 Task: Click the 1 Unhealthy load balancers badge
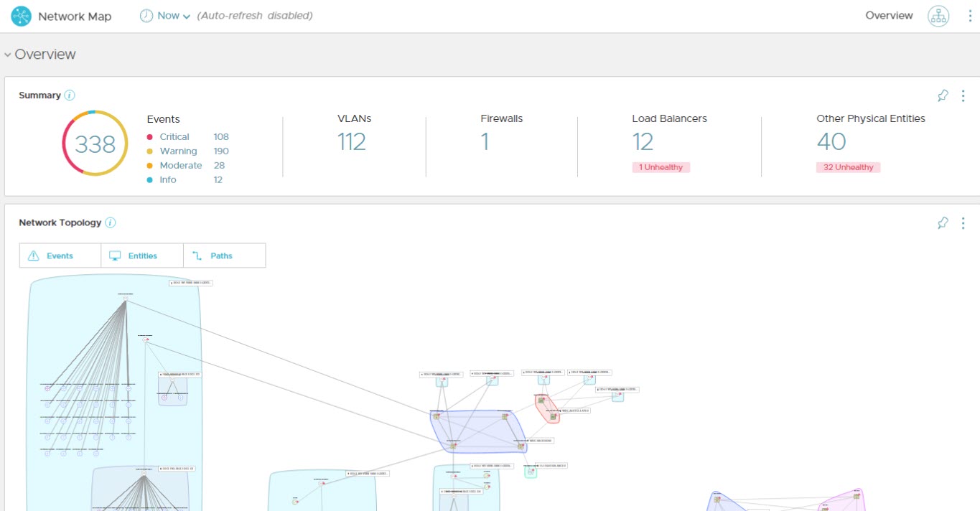coord(661,167)
